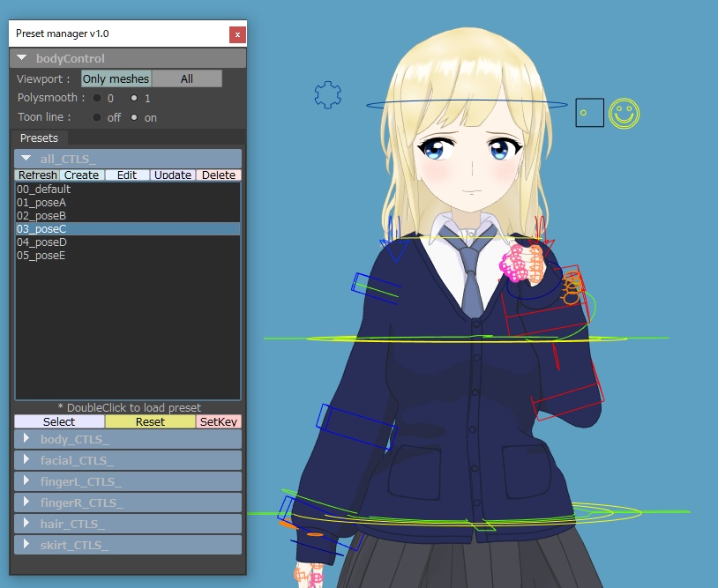This screenshot has height=588, width=718.
Task: Click the SetKey button
Action: pyautogui.click(x=219, y=421)
